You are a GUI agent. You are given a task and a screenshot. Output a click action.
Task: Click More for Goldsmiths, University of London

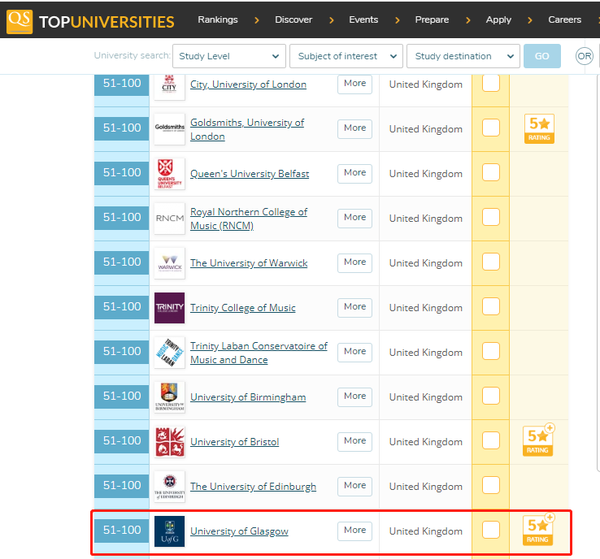355,129
